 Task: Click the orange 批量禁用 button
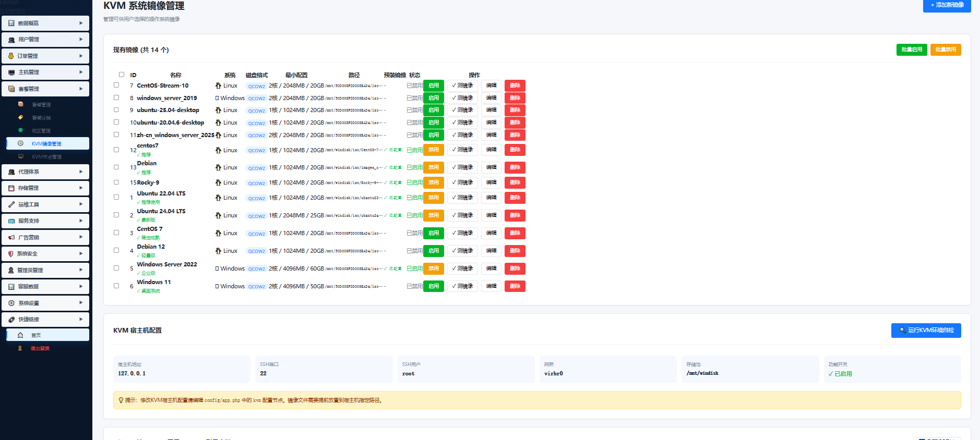(x=946, y=50)
